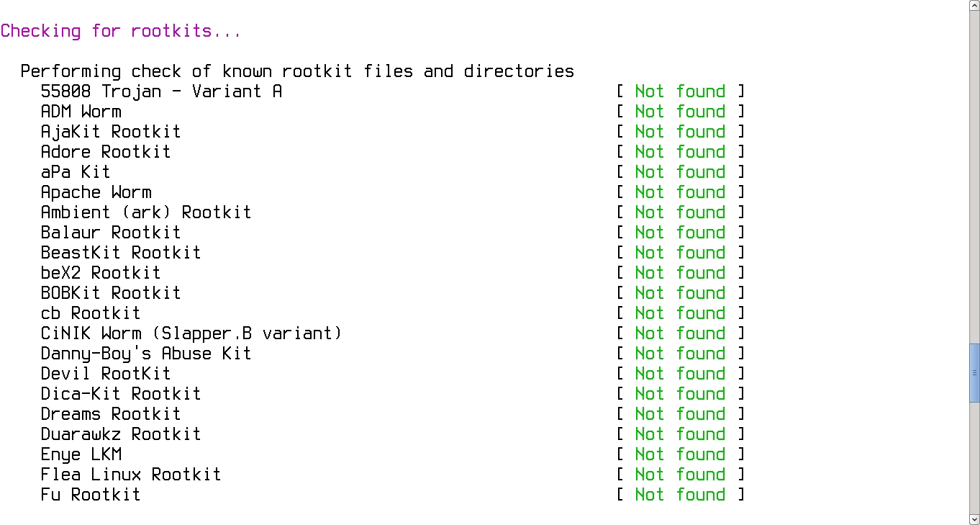Click the 'Ambient (ark) Rootkit' entry
Viewport: 980px width, 525px height.
pos(146,212)
